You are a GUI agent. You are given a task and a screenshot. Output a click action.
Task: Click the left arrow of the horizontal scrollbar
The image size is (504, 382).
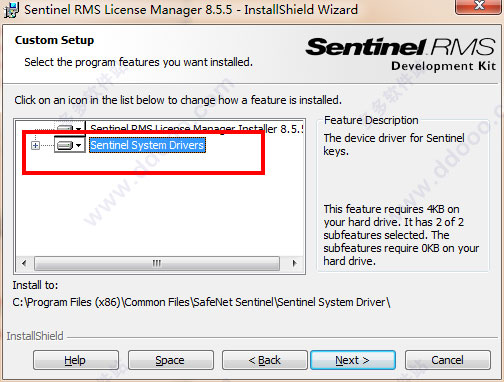[24, 263]
